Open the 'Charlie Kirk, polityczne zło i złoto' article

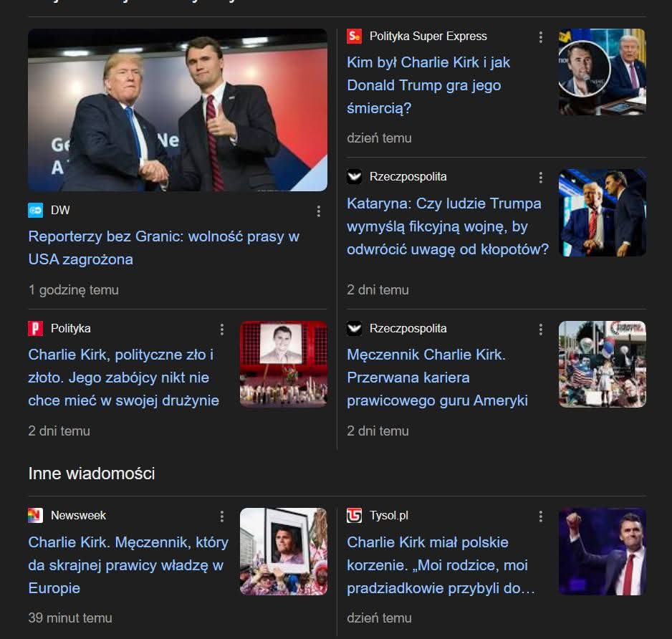tap(123, 378)
